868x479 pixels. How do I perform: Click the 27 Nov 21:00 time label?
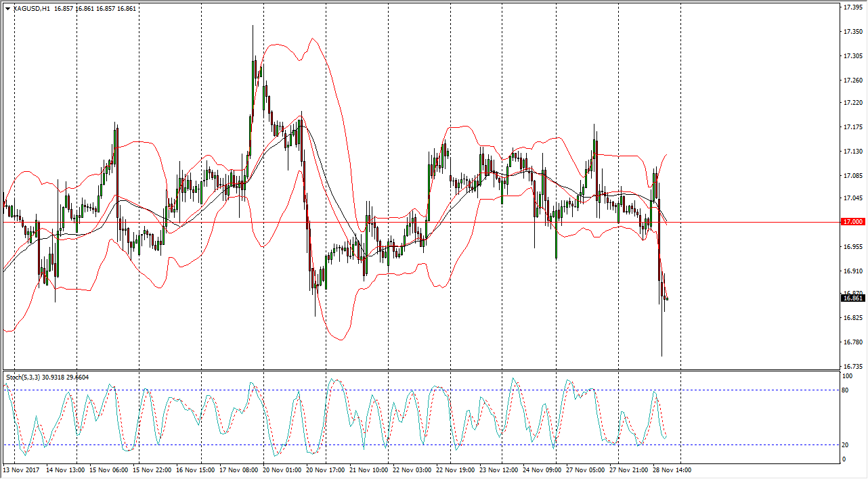pos(629,470)
